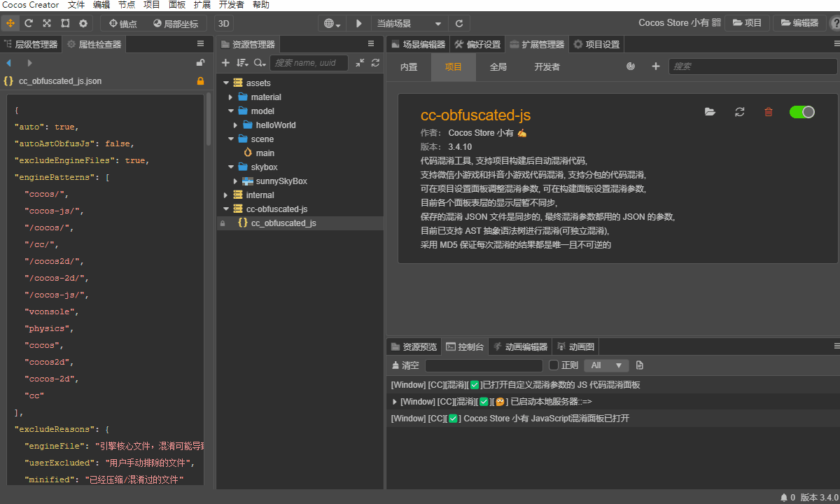Select the 开发者 extensions tab
The width and height of the screenshot is (840, 504).
547,67
